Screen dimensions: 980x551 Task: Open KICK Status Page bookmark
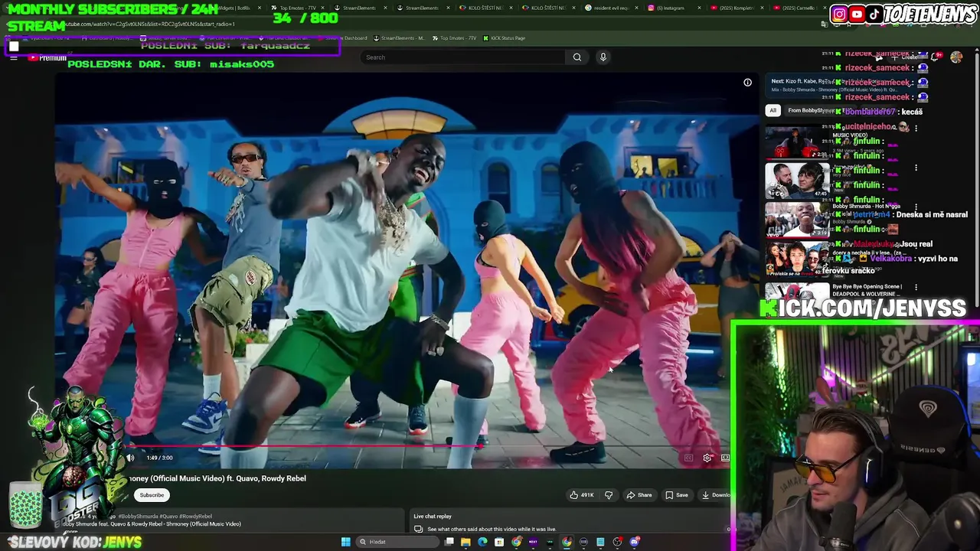[505, 38]
